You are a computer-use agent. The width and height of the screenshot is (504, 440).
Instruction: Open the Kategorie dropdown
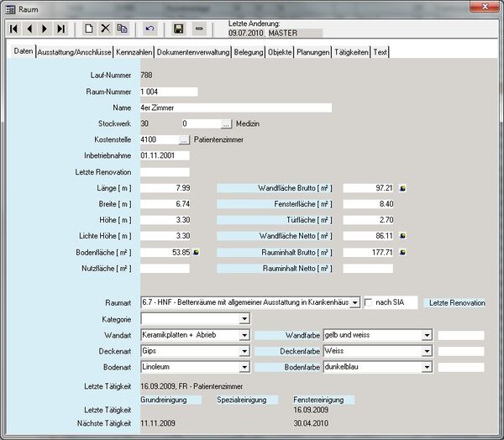(x=244, y=319)
